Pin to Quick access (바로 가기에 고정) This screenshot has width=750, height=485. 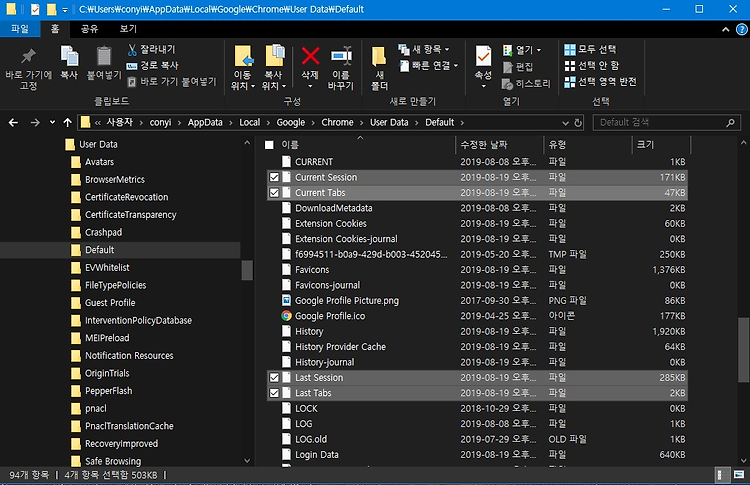pyautogui.click(x=28, y=68)
